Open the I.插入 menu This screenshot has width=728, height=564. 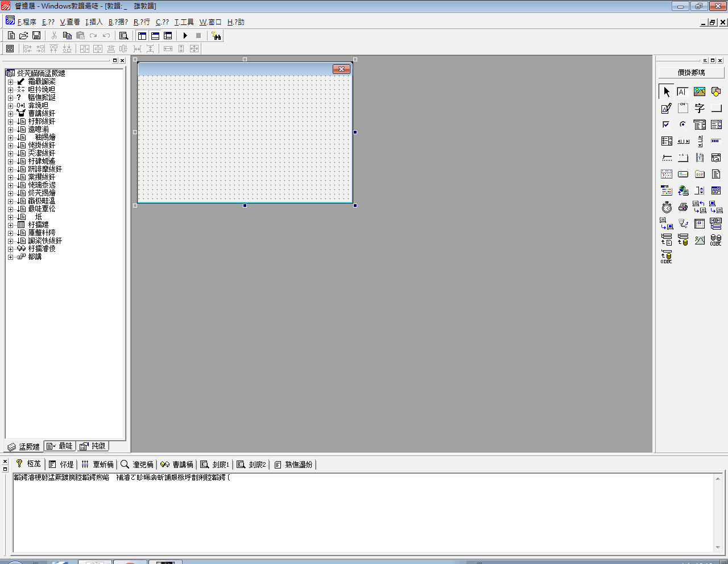pyautogui.click(x=94, y=22)
